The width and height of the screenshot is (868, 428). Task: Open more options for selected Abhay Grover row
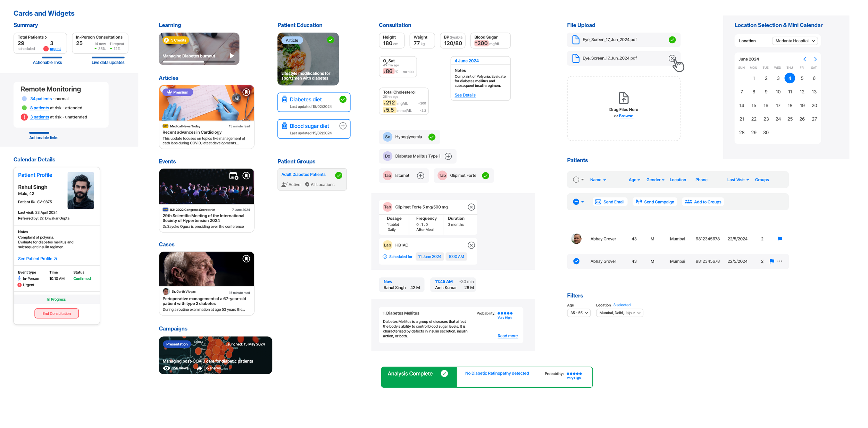[x=779, y=261]
